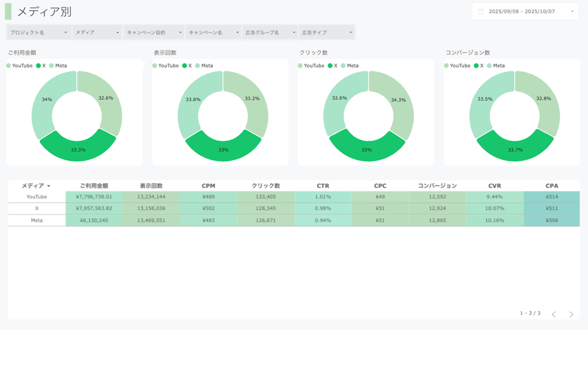Go to next table page arrow
Screen dimensions: 588x372
571,314
